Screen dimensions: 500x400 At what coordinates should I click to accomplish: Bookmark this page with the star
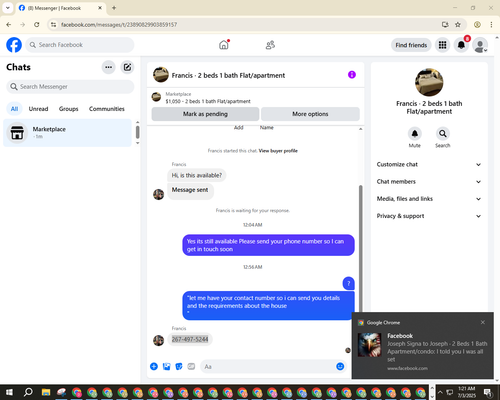point(458,24)
